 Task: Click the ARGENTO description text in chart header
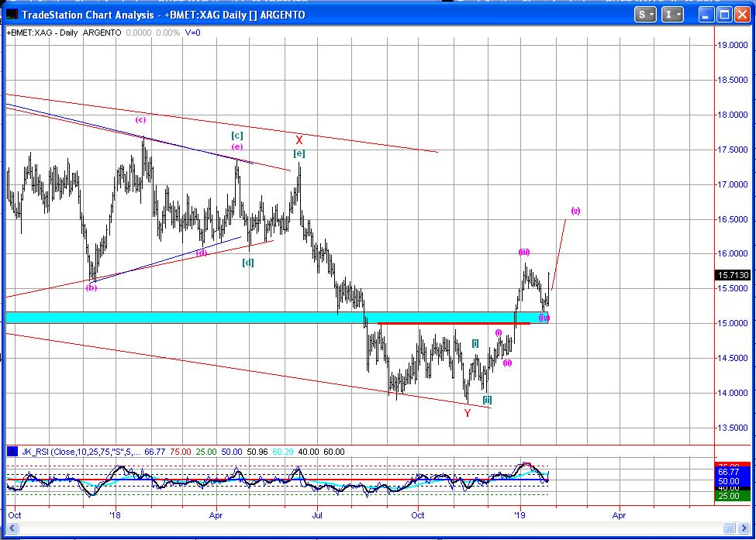[x=102, y=33]
